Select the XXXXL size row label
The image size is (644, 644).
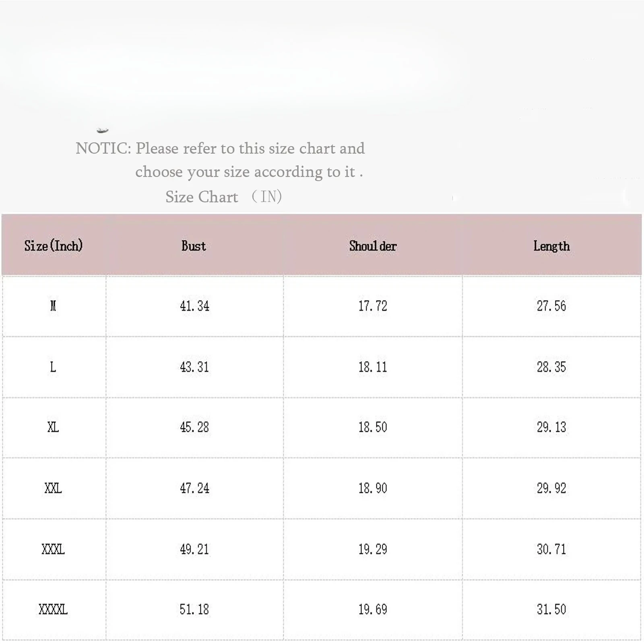click(x=53, y=609)
